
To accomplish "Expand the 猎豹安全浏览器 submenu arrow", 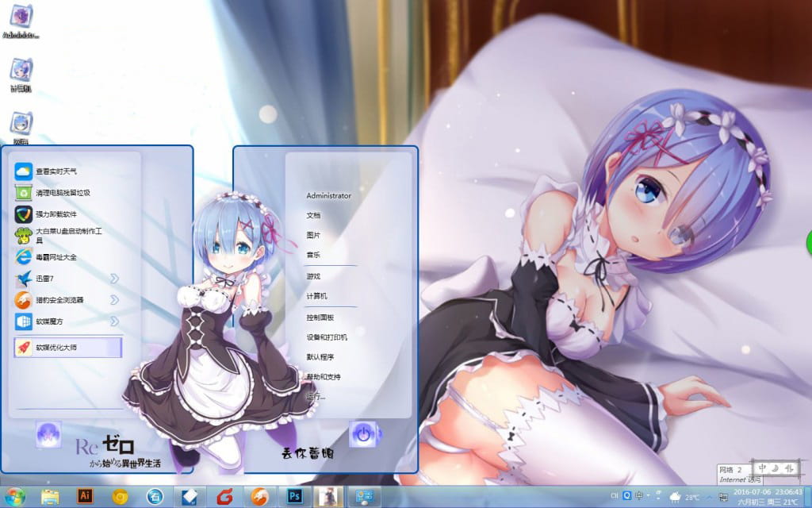I will [114, 300].
